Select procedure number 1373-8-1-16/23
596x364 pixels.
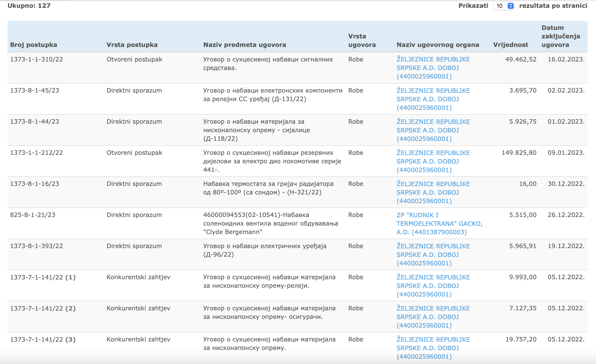pyautogui.click(x=35, y=184)
